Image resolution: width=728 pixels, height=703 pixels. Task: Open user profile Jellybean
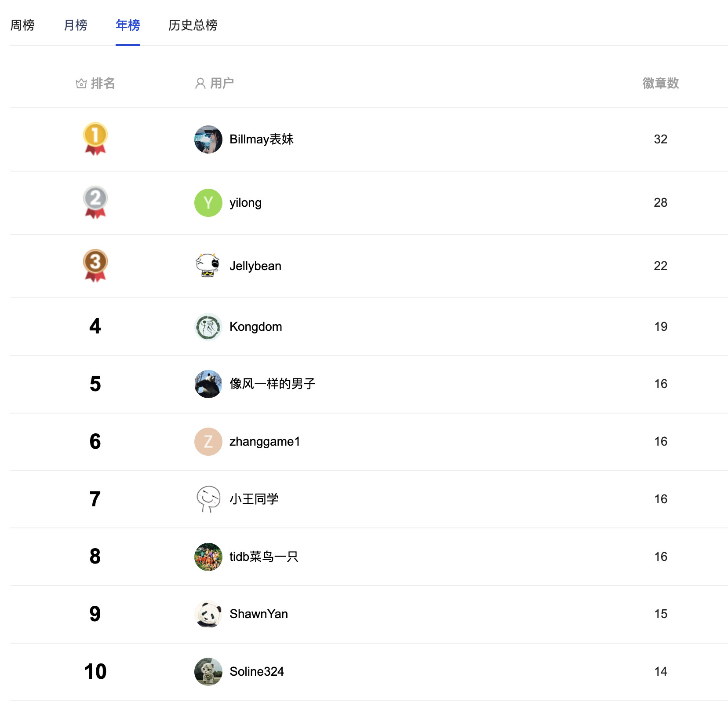255,266
